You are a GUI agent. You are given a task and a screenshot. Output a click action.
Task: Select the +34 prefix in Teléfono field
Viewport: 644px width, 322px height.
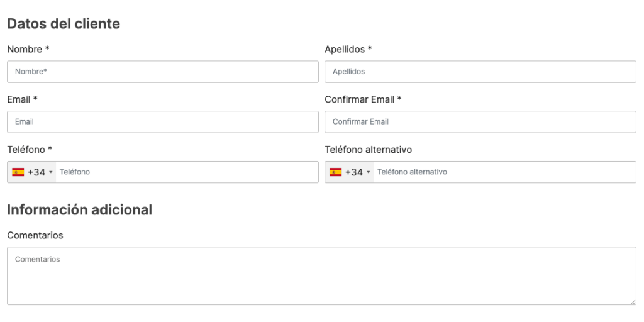[x=36, y=172]
